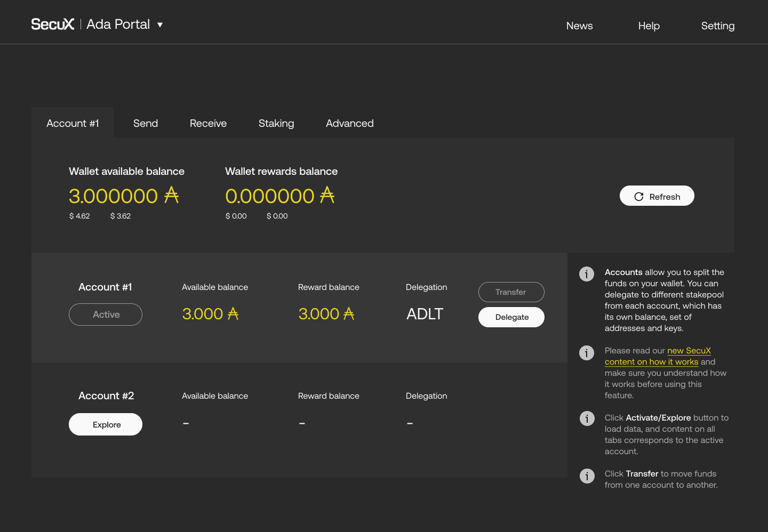The height and width of the screenshot is (532, 768).
Task: Open the Help menu
Action: tap(649, 26)
